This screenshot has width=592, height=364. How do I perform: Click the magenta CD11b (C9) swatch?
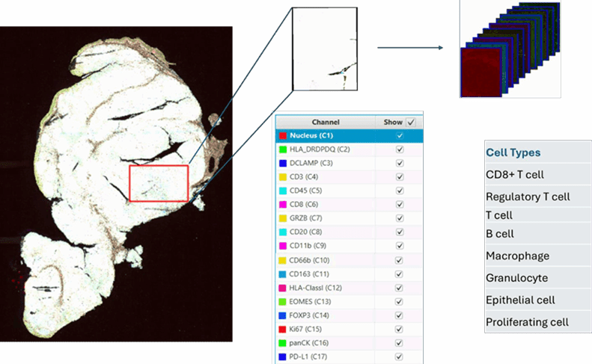282,246
